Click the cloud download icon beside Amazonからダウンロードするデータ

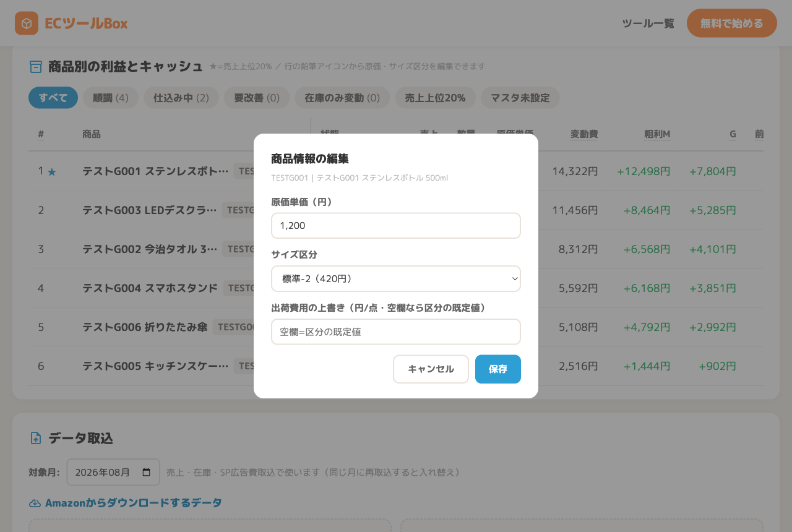[35, 503]
